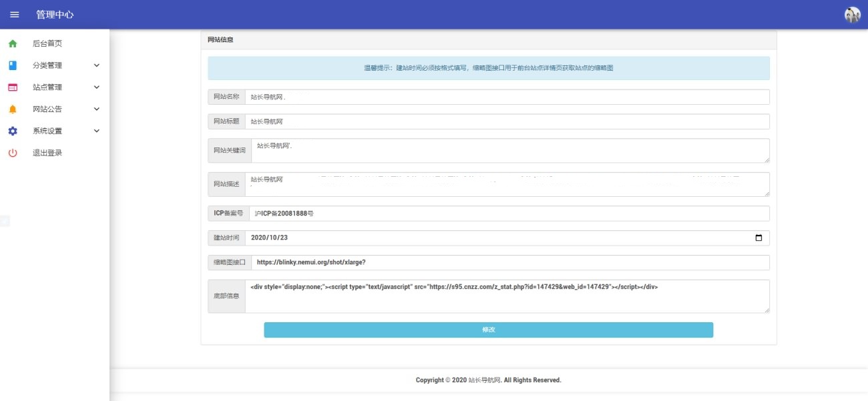Select 退出登录 to log out
Viewport: 868px width, 401px height.
[x=55, y=153]
